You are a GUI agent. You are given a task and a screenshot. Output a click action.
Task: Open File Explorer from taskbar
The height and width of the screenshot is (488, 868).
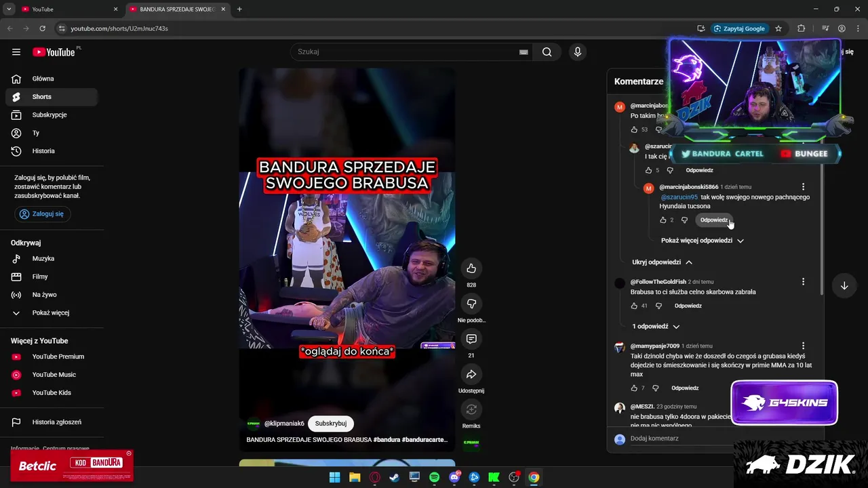pyautogui.click(x=354, y=477)
